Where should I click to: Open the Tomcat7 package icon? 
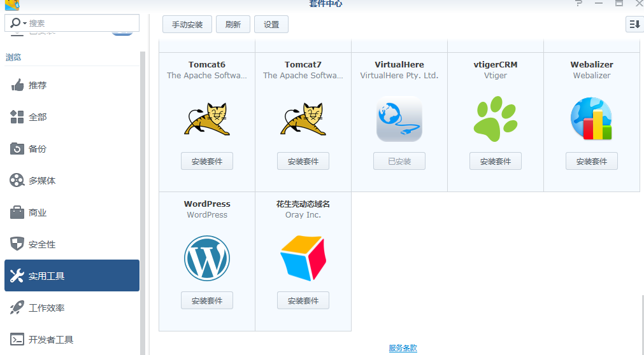tap(303, 119)
